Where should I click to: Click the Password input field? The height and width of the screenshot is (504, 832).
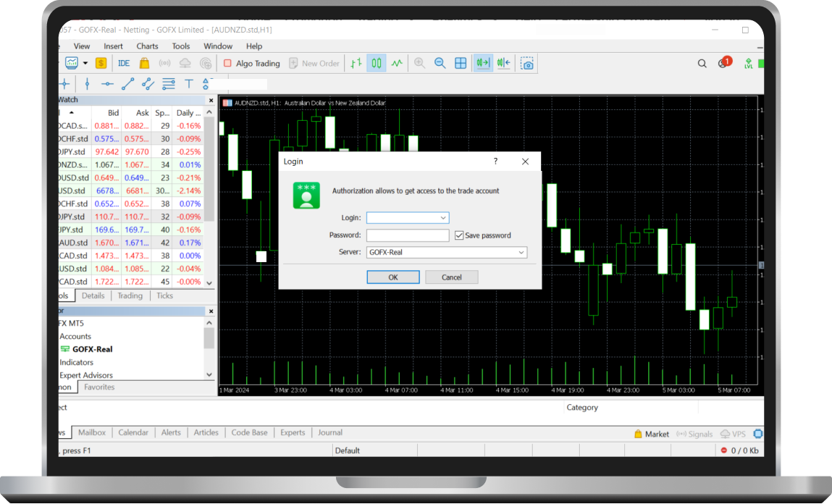408,235
